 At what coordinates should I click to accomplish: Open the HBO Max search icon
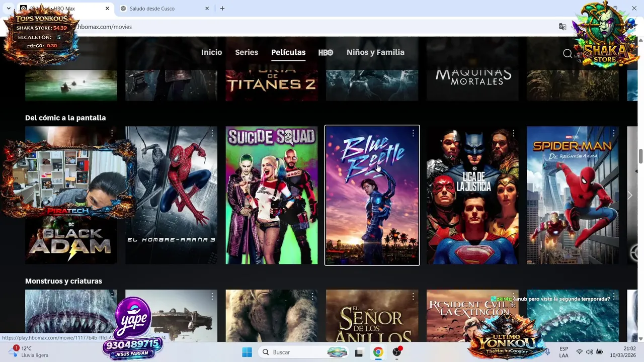[x=567, y=53]
